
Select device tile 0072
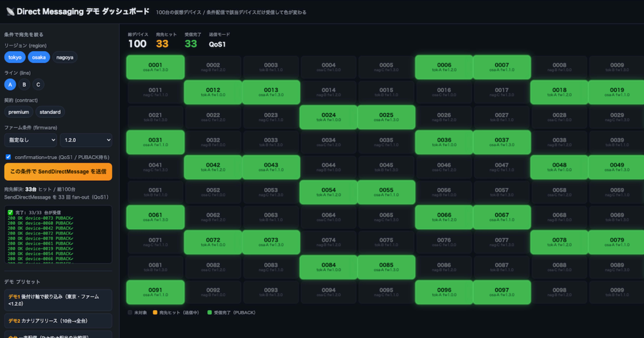(213, 242)
